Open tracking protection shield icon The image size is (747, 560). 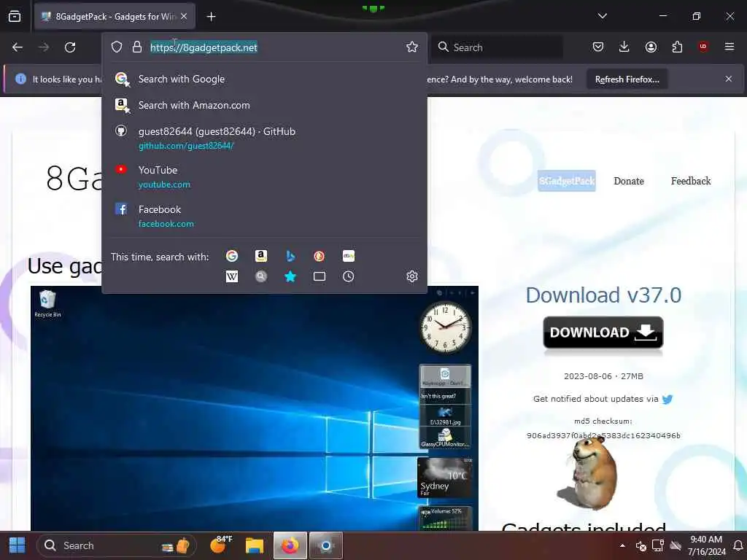[x=117, y=47]
